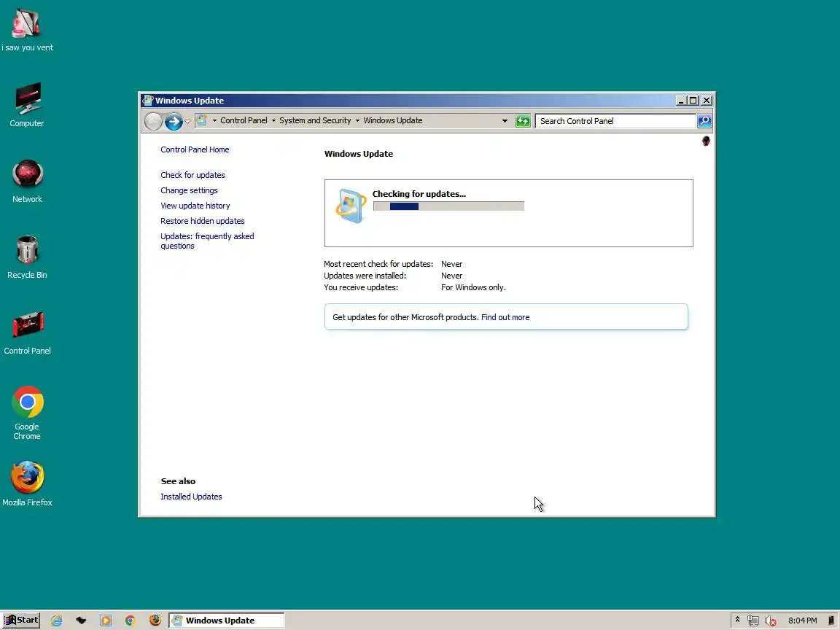
Task: Minimize the Windows Update window
Action: (x=681, y=100)
